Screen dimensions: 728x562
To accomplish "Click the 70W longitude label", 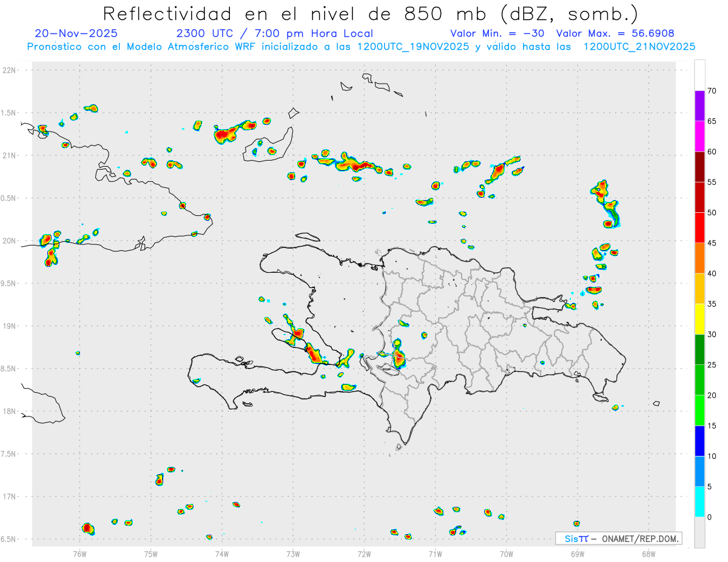I will tap(507, 553).
